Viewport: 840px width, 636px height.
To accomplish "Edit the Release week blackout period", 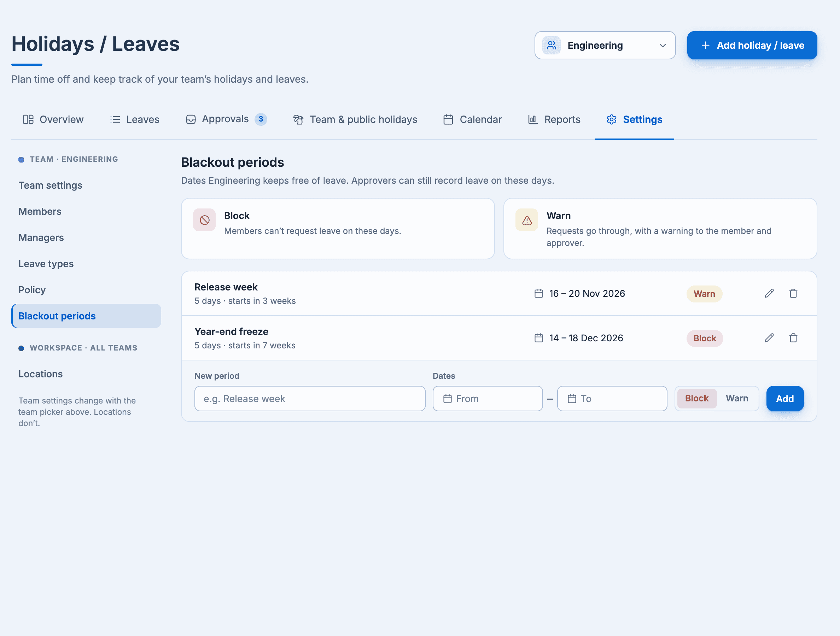I will point(769,293).
